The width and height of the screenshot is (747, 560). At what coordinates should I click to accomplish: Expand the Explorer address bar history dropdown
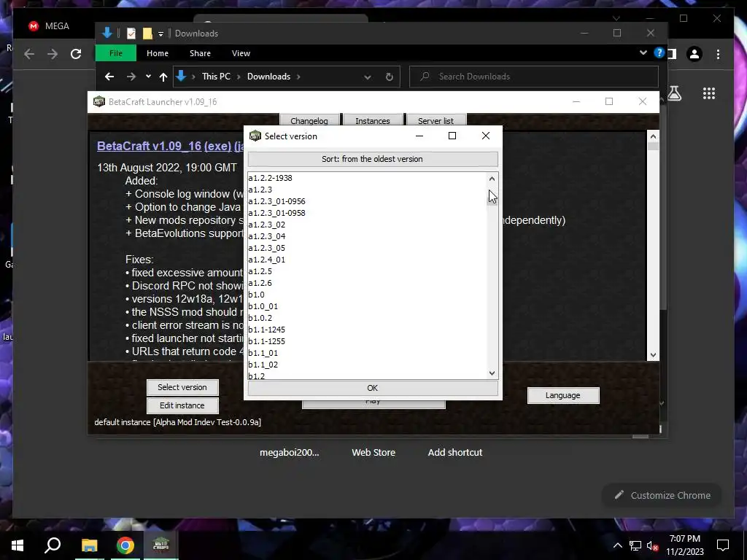[x=368, y=77]
